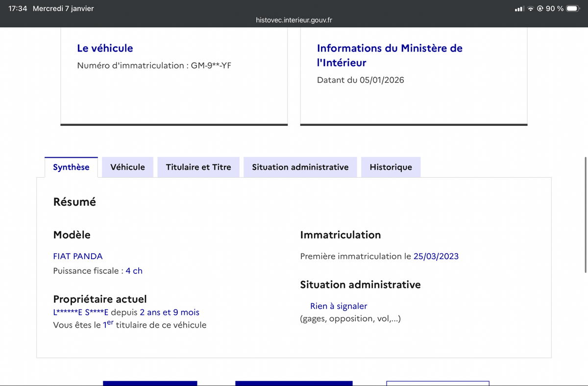Show the Historique tab
This screenshot has height=386, width=588.
(391, 167)
